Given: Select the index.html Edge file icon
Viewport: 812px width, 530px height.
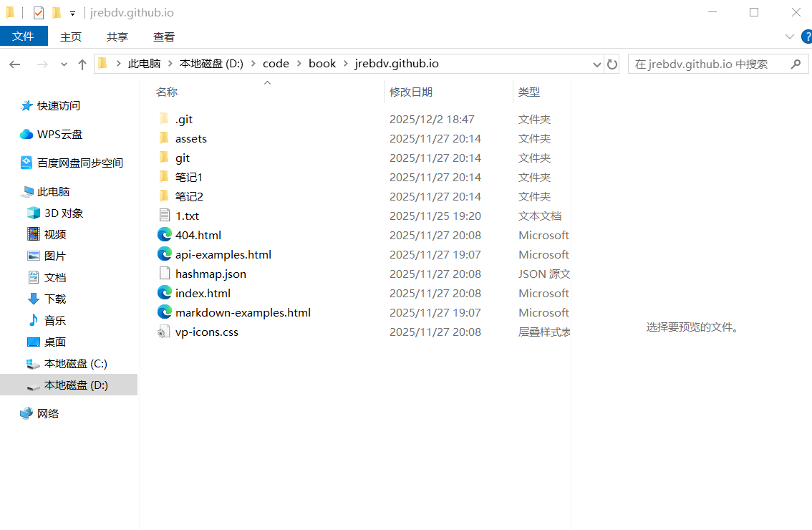Looking at the screenshot, I should point(165,293).
